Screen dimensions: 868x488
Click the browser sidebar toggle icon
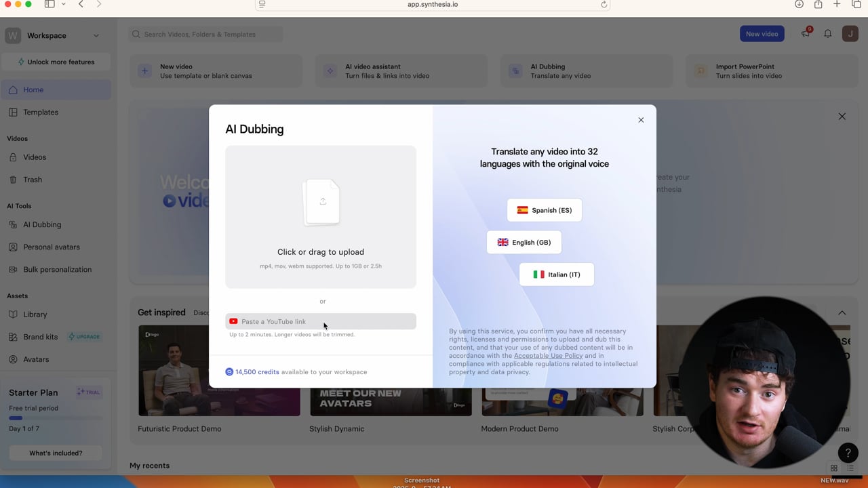pyautogui.click(x=50, y=4)
